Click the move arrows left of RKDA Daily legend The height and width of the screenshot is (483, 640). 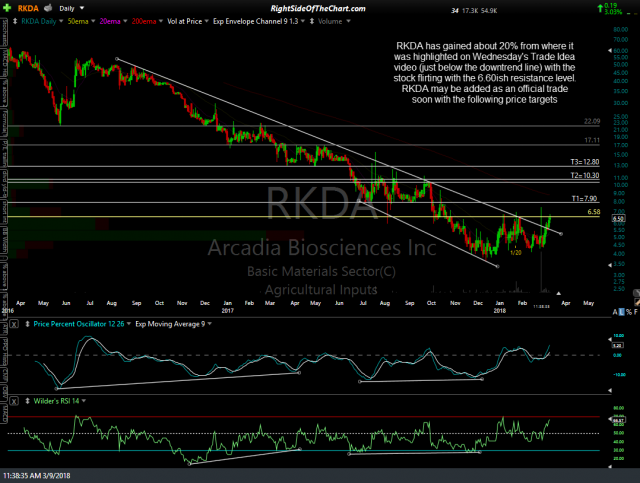click(15, 21)
